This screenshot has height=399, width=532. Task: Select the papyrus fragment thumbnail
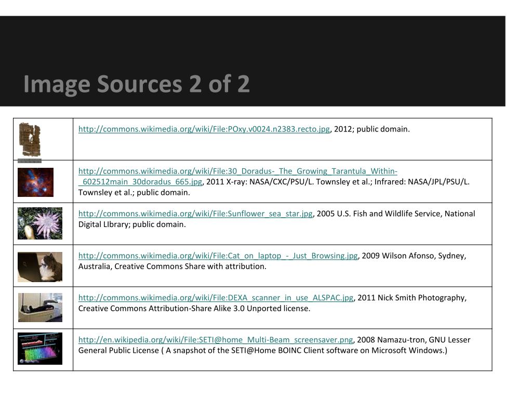coord(30,142)
